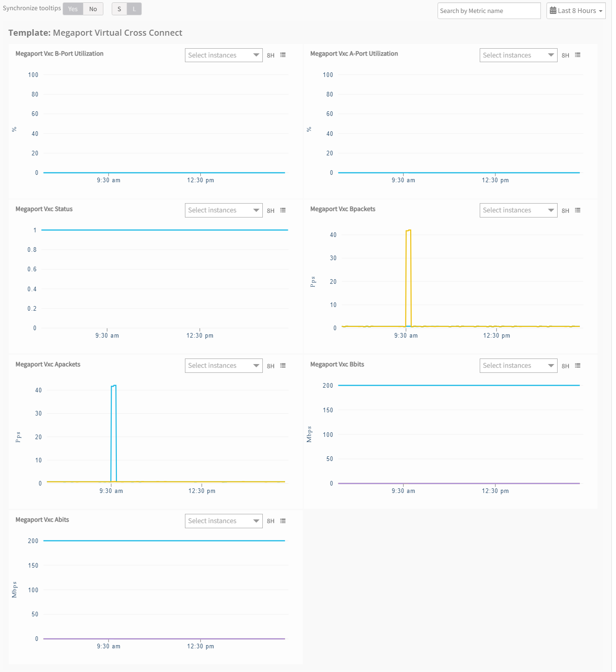Screen dimensions: 616x672
Task: Click the blue spike in Apackets chart
Action: tap(114, 434)
